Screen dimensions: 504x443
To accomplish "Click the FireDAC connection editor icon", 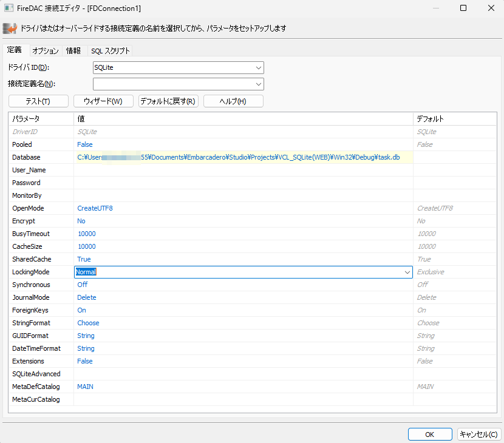I will pos(11,28).
